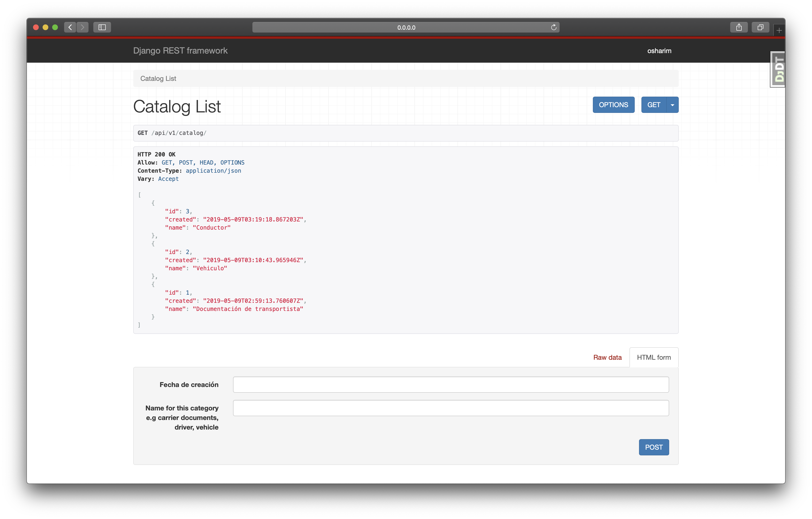The width and height of the screenshot is (812, 519).
Task: Focus the category name input field
Action: click(x=451, y=408)
